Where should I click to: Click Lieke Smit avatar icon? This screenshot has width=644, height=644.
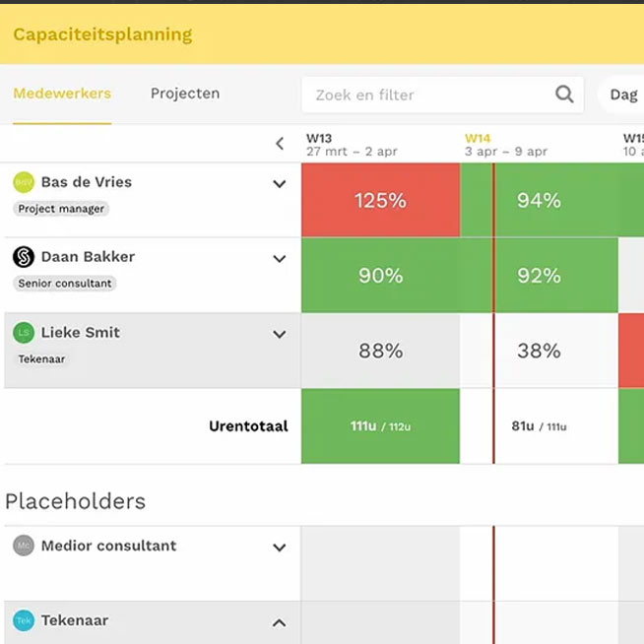[24, 333]
